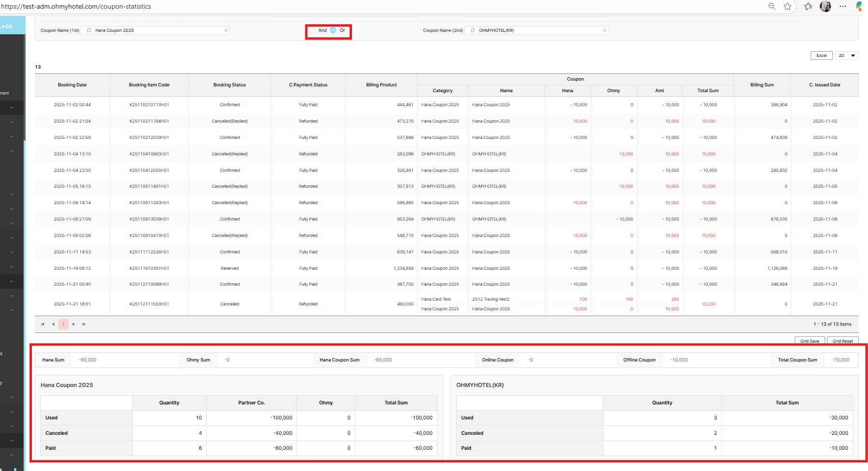Screen dimensions: 868x471
Task: Open the browser profile avatar
Action: point(826,6)
